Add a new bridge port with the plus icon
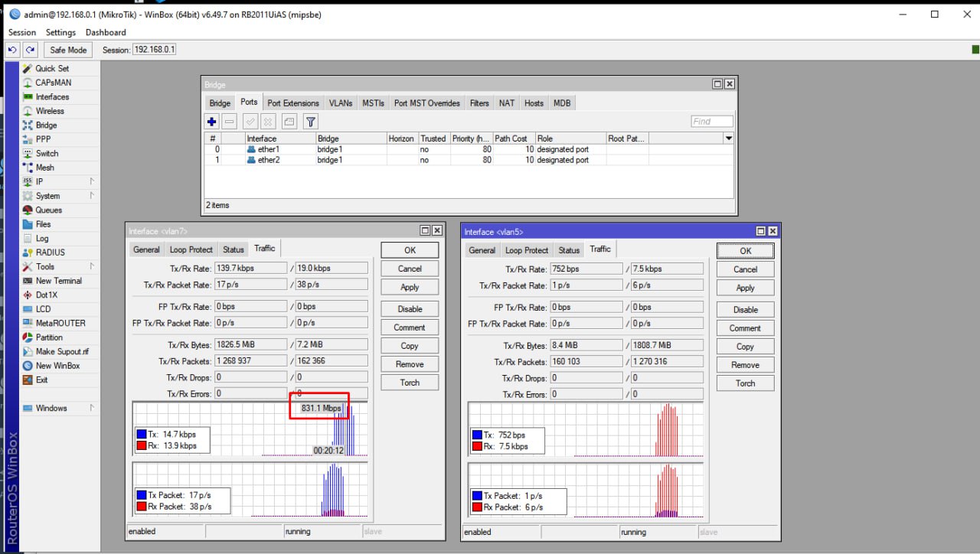This screenshot has height=554, width=980. pos(212,122)
